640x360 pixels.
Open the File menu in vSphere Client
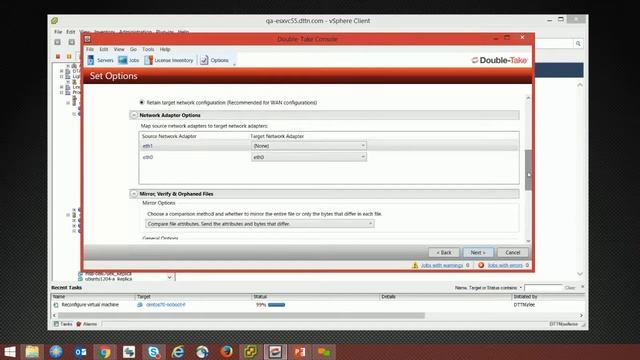(58, 32)
